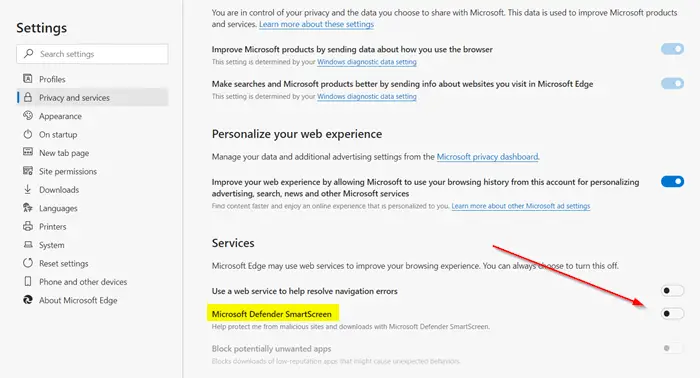The height and width of the screenshot is (378, 700).
Task: Open the Downloads arrow icon
Action: click(28, 189)
